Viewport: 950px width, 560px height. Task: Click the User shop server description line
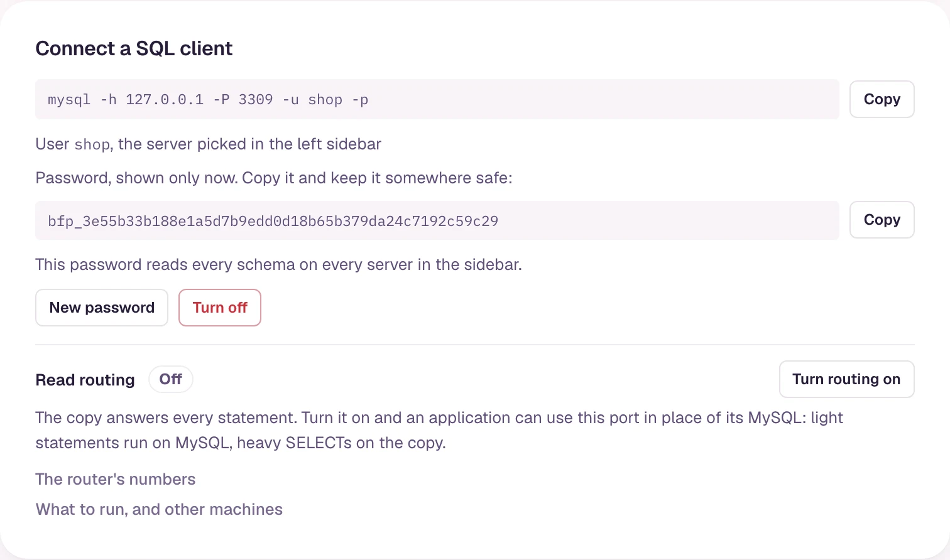point(209,144)
